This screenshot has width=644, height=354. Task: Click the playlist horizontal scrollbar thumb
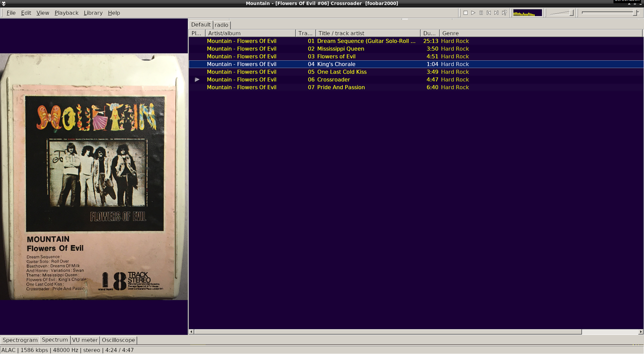coord(388,332)
